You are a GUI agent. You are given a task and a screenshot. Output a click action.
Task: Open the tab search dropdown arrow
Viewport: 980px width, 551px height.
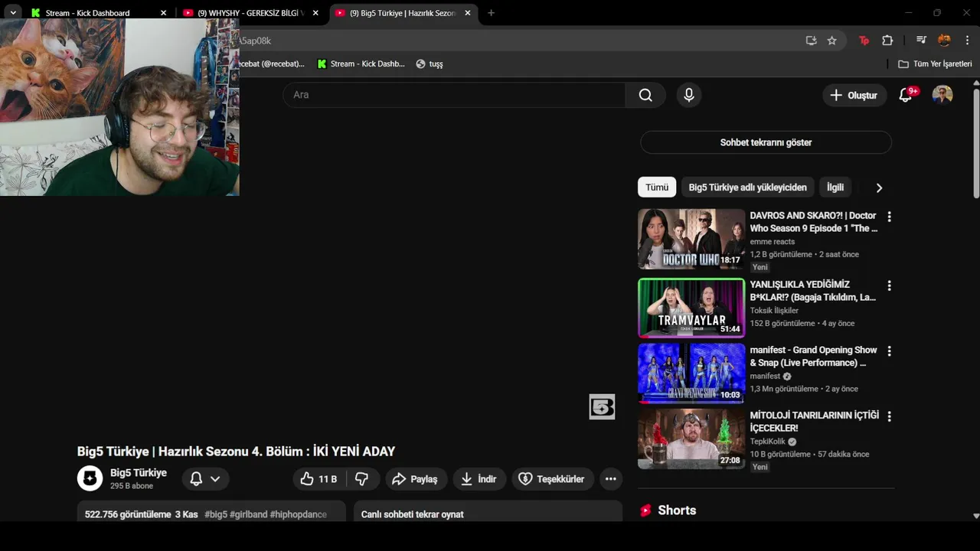[x=13, y=13]
